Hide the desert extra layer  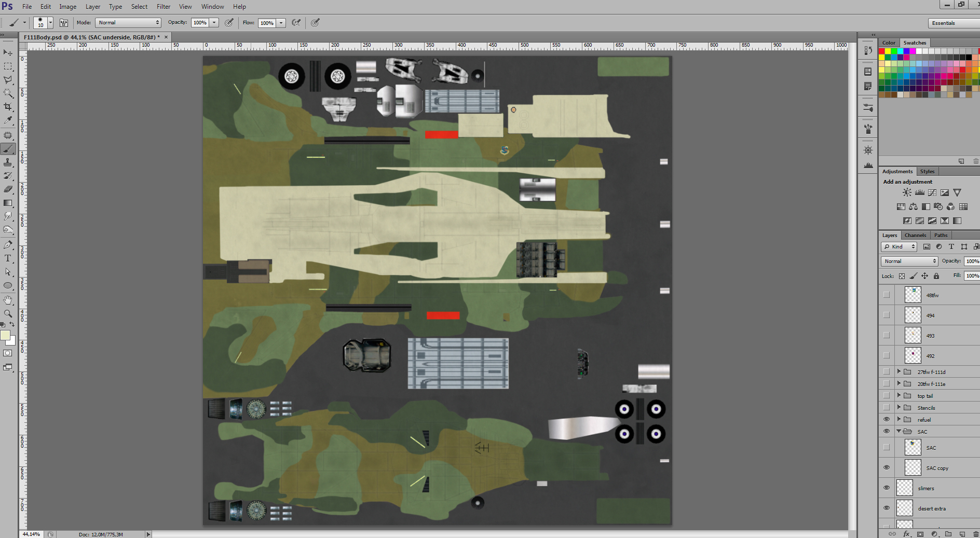click(887, 508)
